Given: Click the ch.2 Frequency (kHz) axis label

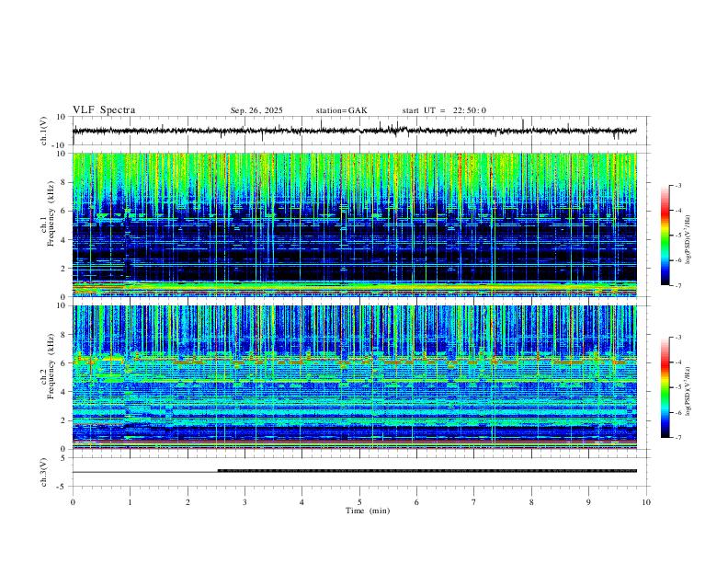Looking at the screenshot, I should tap(48, 366).
